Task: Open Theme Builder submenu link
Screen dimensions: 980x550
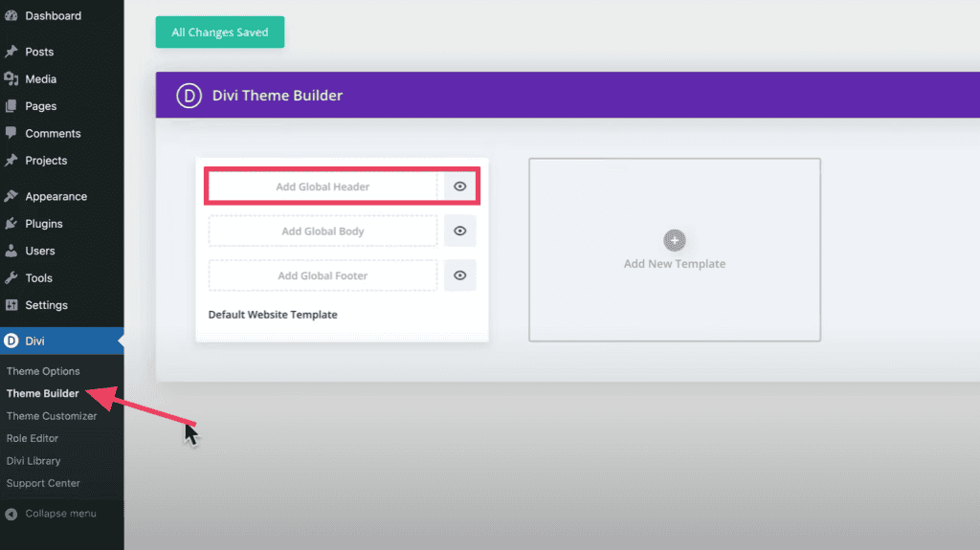Action: [42, 393]
